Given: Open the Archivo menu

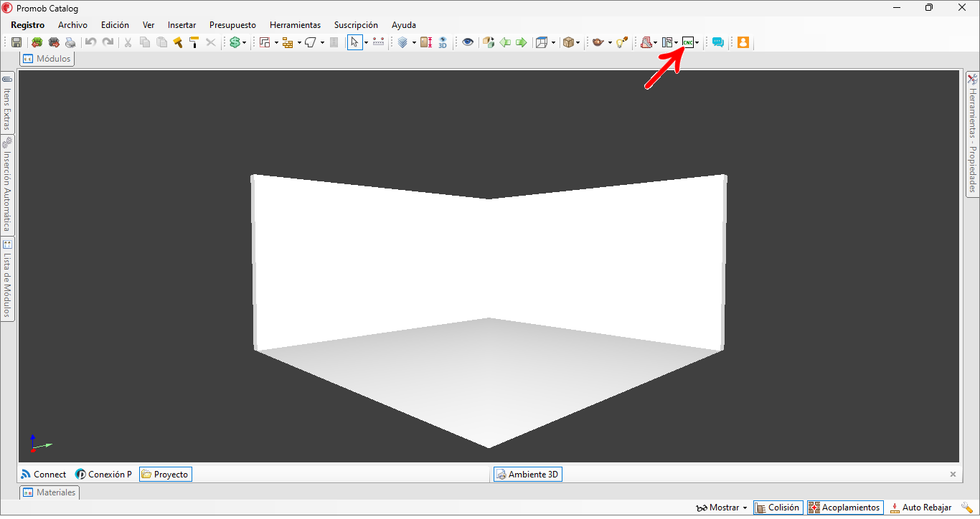Looking at the screenshot, I should tap(72, 25).
